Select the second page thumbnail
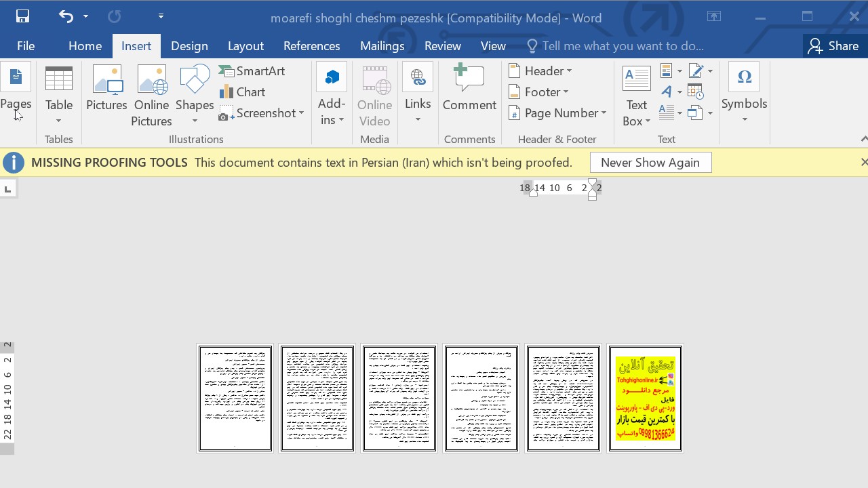 coord(317,398)
